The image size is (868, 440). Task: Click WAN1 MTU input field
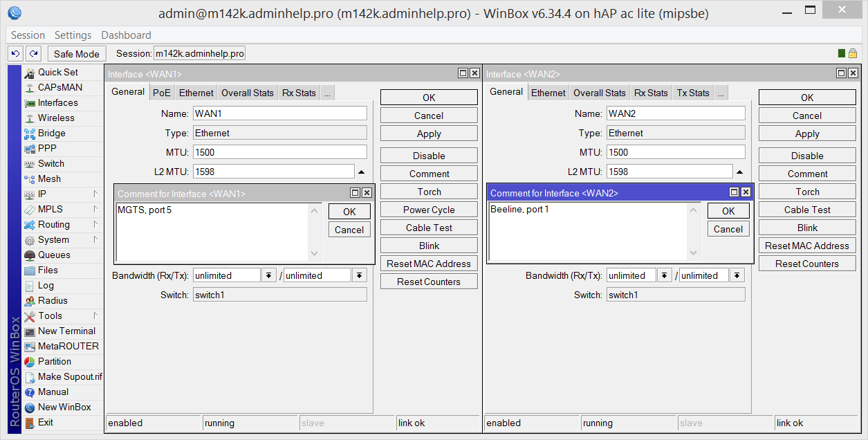[279, 152]
